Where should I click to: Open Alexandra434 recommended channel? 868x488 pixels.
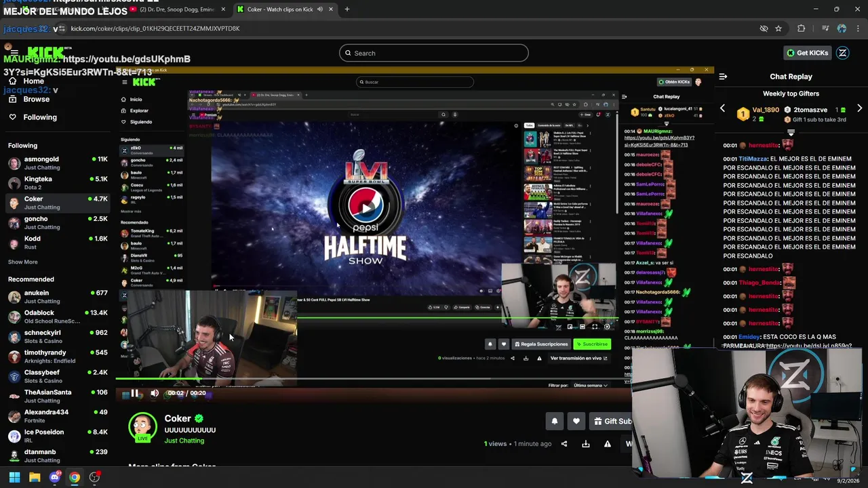coord(58,416)
